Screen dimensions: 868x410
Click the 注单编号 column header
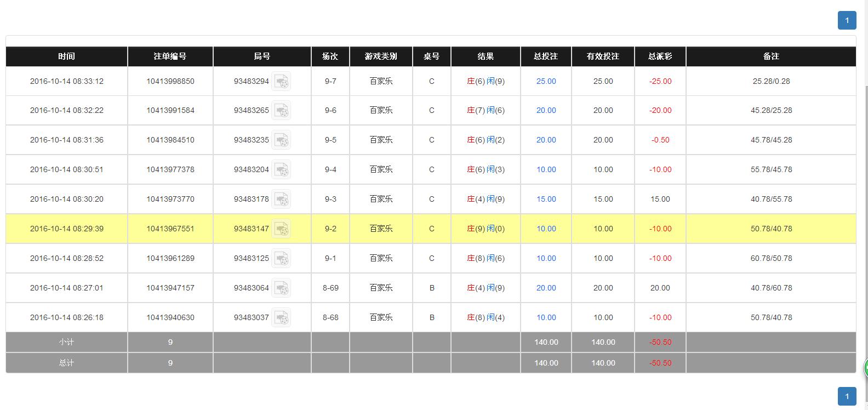coord(170,56)
